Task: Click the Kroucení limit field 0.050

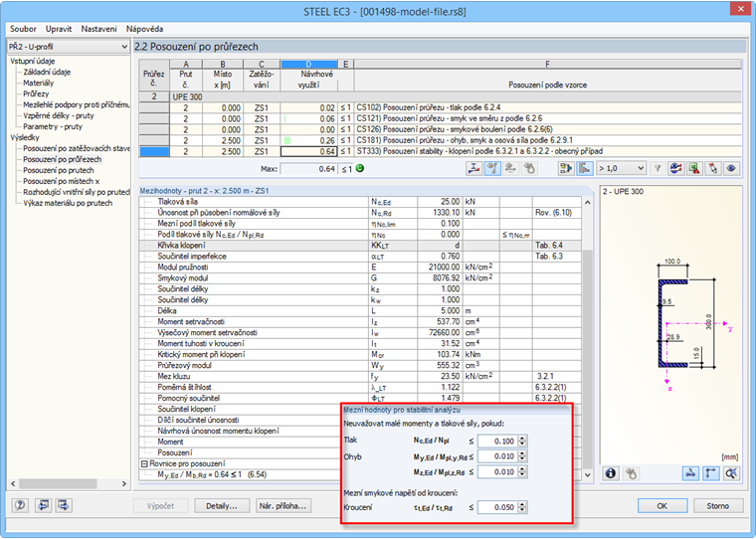Action: [x=497, y=507]
